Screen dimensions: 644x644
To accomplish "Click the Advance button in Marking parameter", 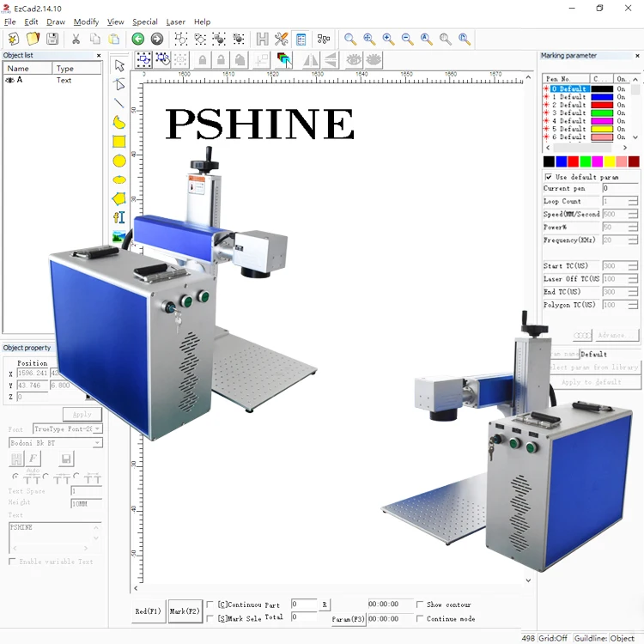I will pyautogui.click(x=616, y=335).
